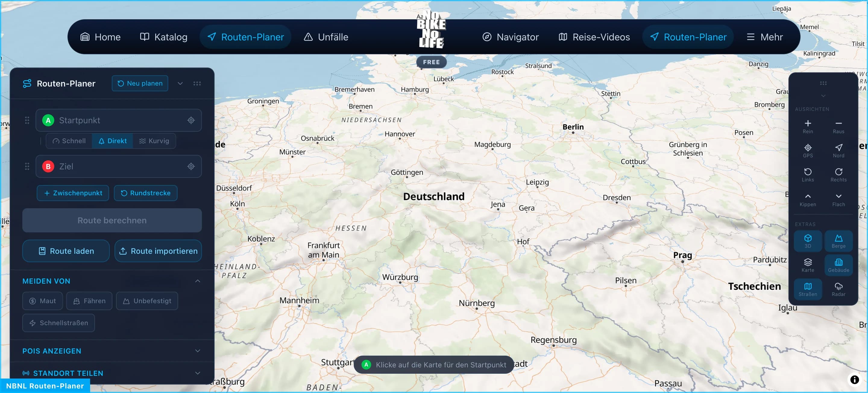The height and width of the screenshot is (393, 868).
Task: Enable the Gebäude buildings icon
Action: [839, 265]
